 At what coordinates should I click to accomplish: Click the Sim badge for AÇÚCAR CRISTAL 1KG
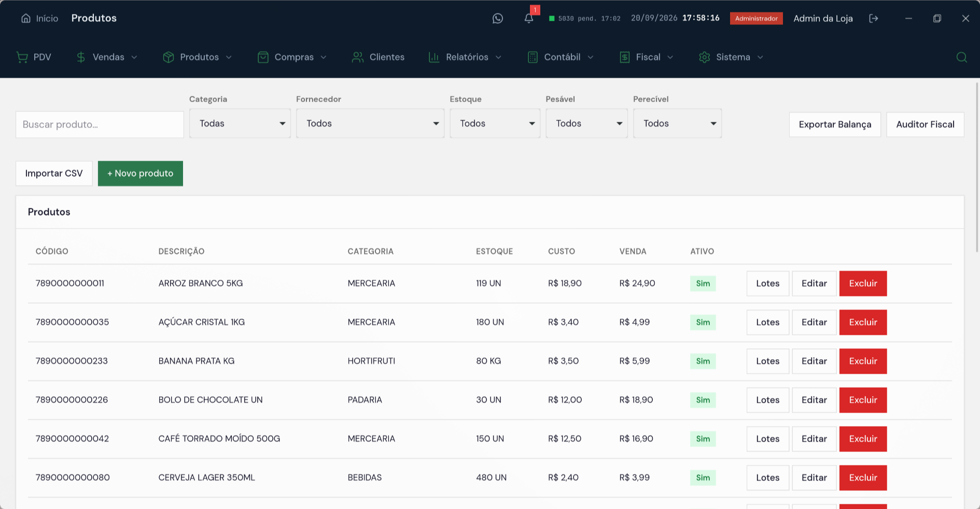(703, 322)
